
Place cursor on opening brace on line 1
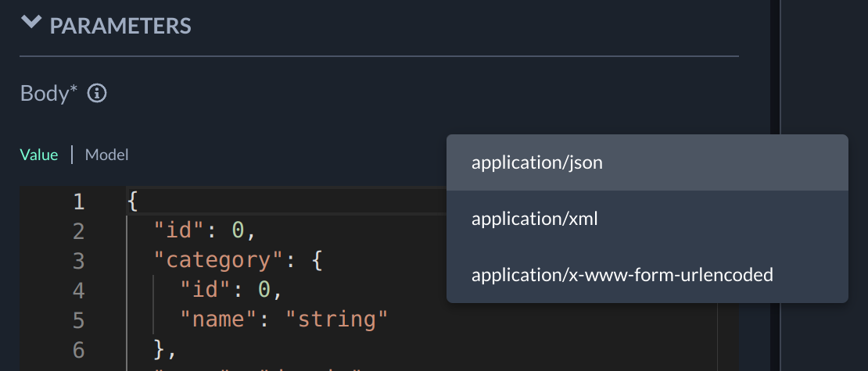[x=132, y=202]
